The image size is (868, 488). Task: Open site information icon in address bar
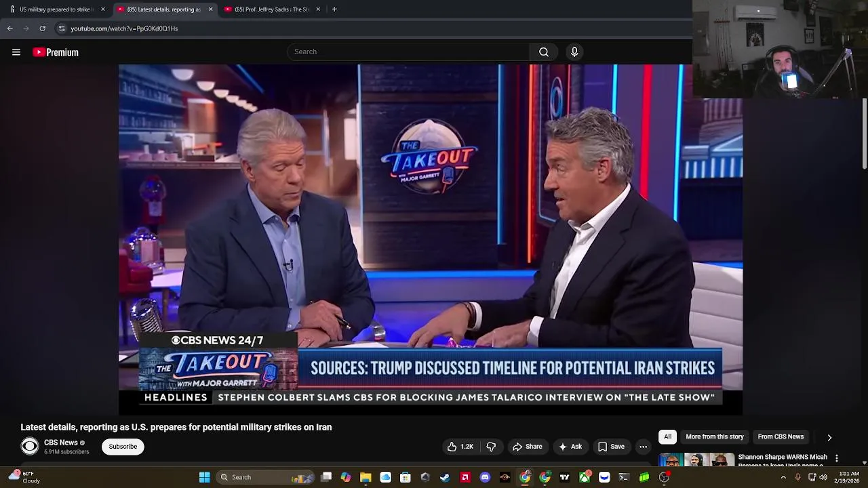pos(62,28)
